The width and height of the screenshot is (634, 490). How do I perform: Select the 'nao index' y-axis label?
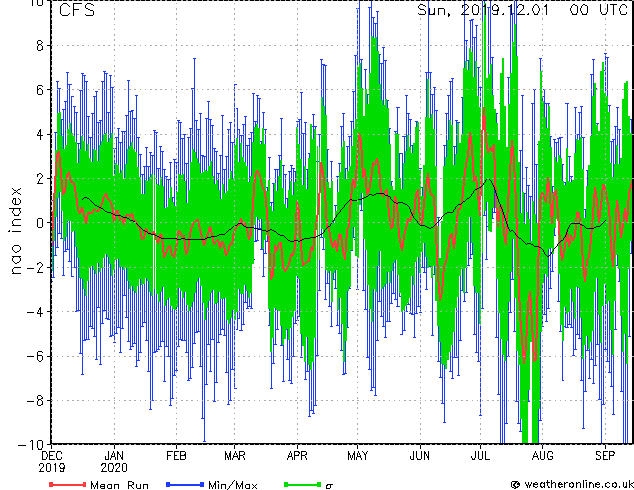16,231
